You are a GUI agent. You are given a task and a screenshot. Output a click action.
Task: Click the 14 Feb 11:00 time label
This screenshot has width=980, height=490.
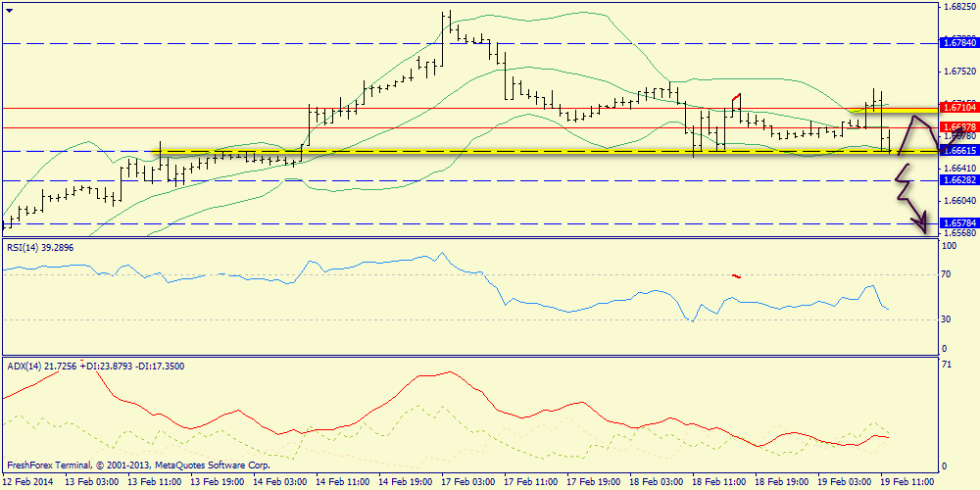[x=341, y=482]
